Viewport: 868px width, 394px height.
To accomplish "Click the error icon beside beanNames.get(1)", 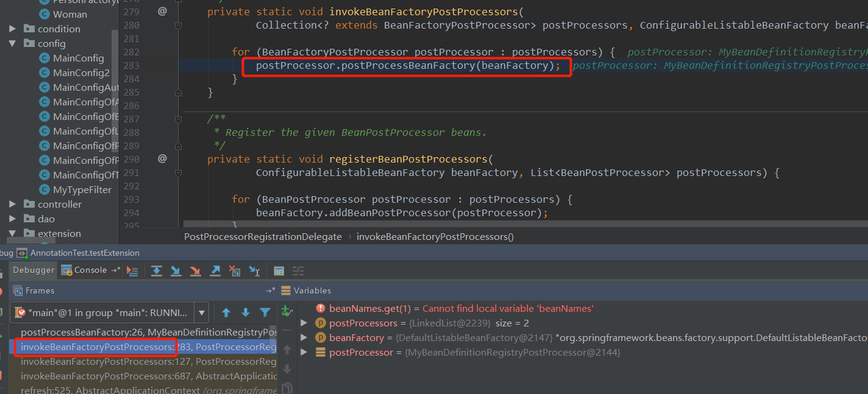I will click(x=321, y=309).
